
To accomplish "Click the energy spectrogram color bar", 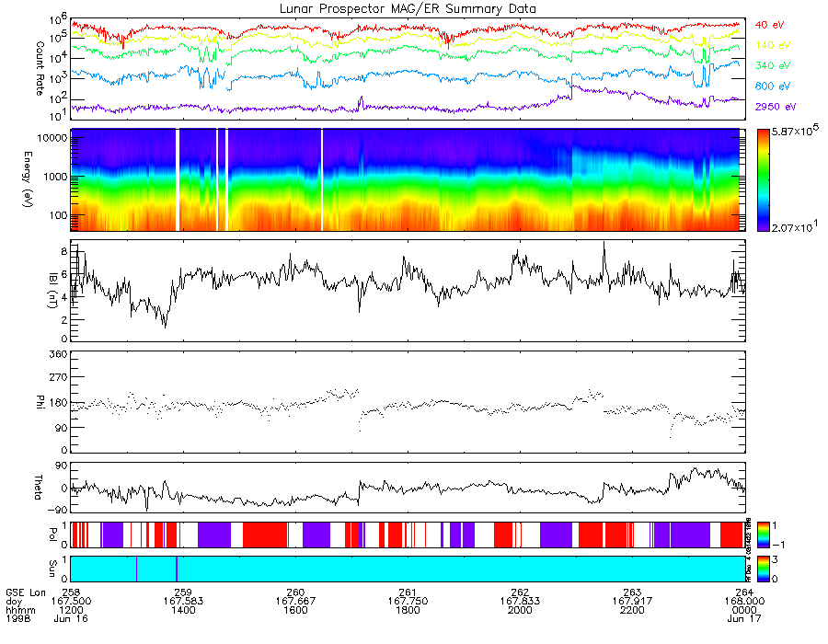I will pos(763,180).
